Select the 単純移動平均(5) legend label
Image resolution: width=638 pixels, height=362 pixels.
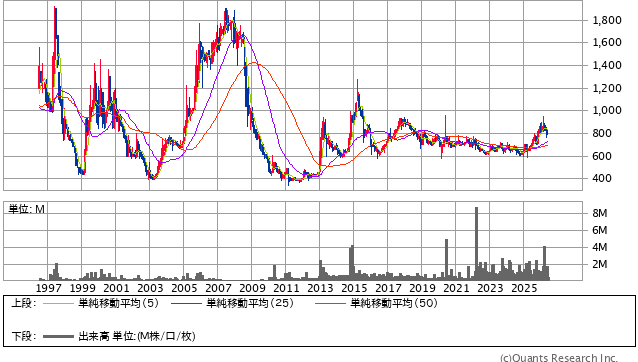coord(118,303)
